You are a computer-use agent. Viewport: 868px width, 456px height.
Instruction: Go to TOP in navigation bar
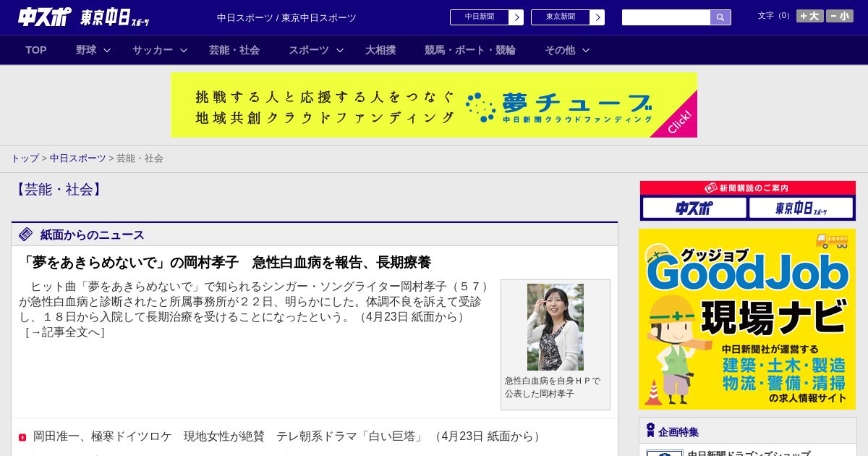[x=36, y=50]
